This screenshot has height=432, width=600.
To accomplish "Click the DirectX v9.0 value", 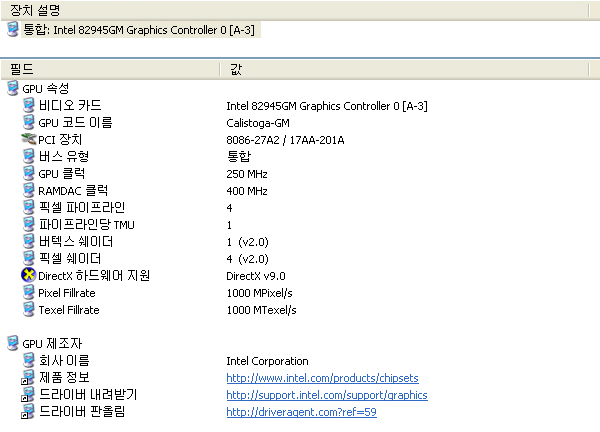I will coord(256,276).
